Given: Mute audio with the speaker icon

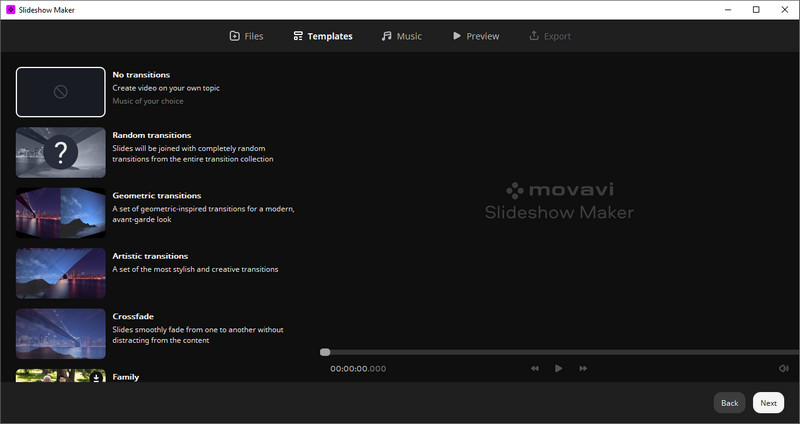Looking at the screenshot, I should click(x=783, y=369).
